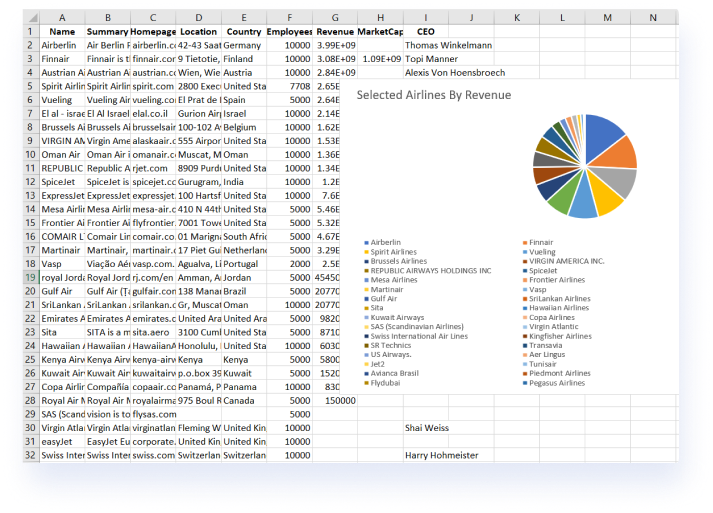The height and width of the screenshot is (513, 713).
Task: Select the Oman Air name cell
Action: pyautogui.click(x=62, y=154)
